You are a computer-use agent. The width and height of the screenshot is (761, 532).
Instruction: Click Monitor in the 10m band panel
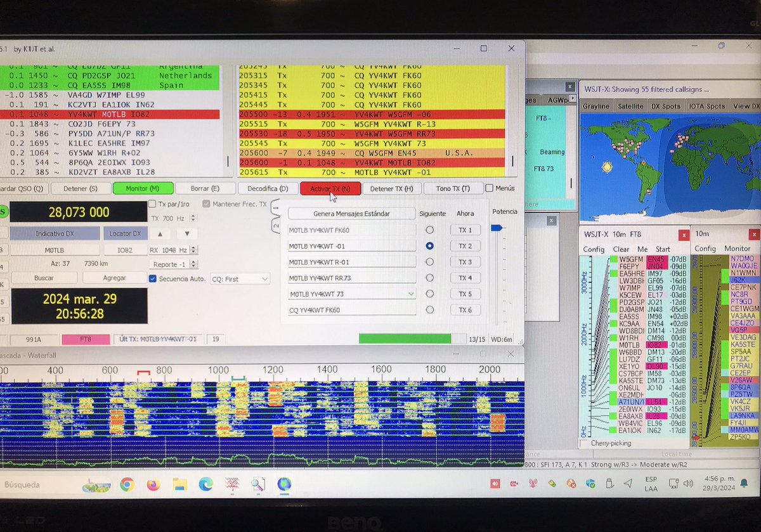coord(738,249)
